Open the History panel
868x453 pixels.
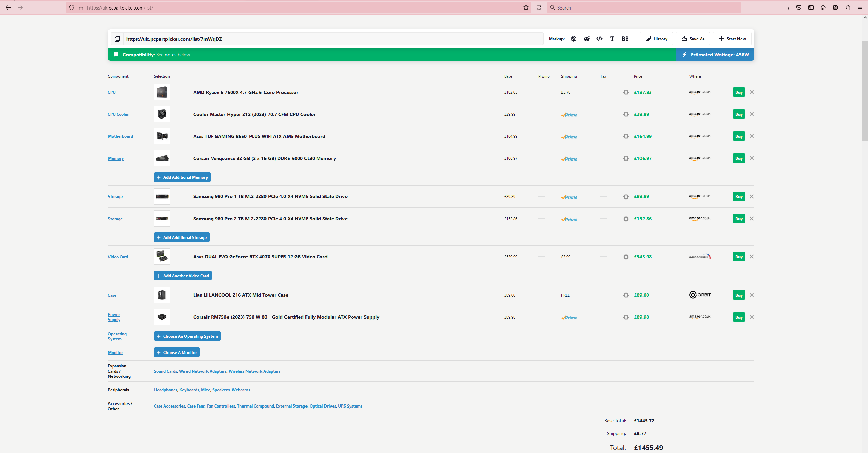point(656,39)
